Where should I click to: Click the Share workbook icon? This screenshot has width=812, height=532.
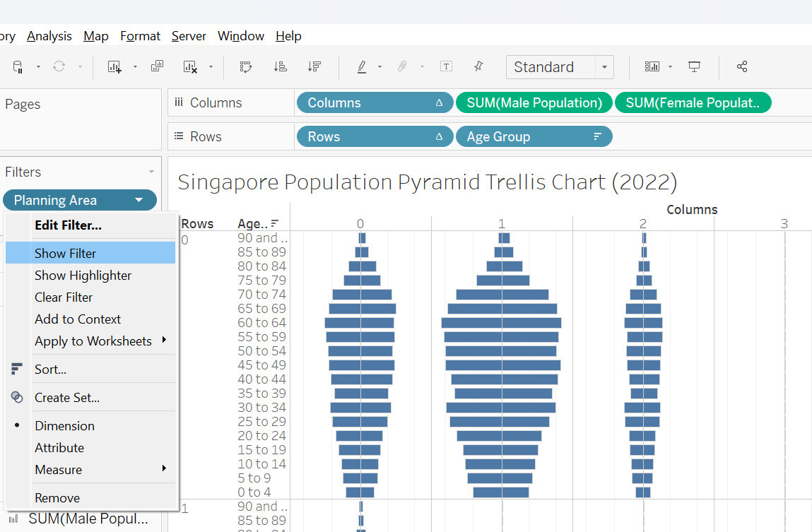click(742, 67)
